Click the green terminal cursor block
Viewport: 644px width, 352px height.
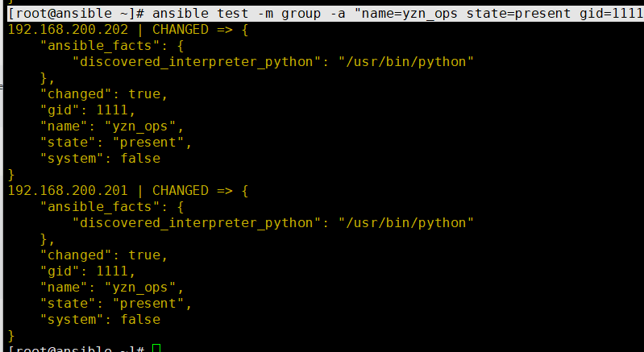[156, 348]
